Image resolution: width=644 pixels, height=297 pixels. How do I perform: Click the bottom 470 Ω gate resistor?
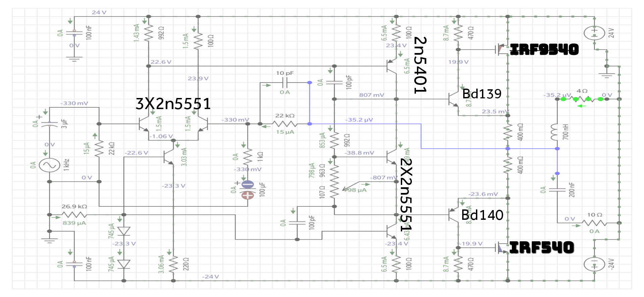(458, 264)
